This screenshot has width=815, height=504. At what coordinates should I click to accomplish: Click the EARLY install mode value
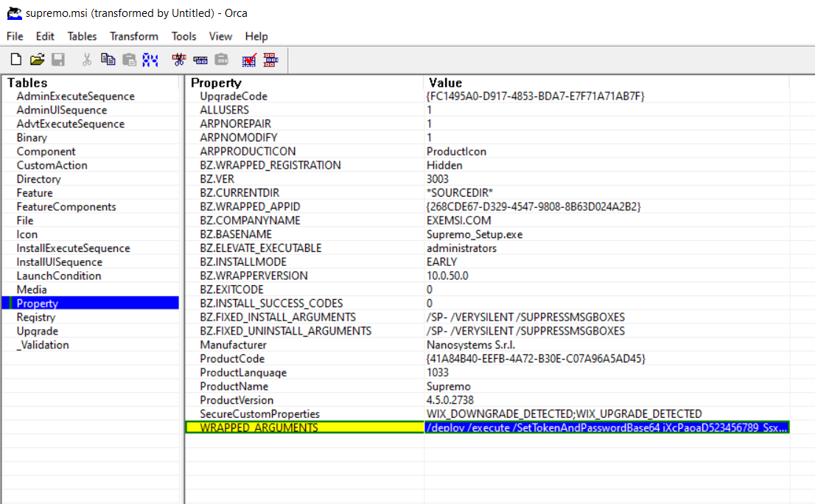442,262
